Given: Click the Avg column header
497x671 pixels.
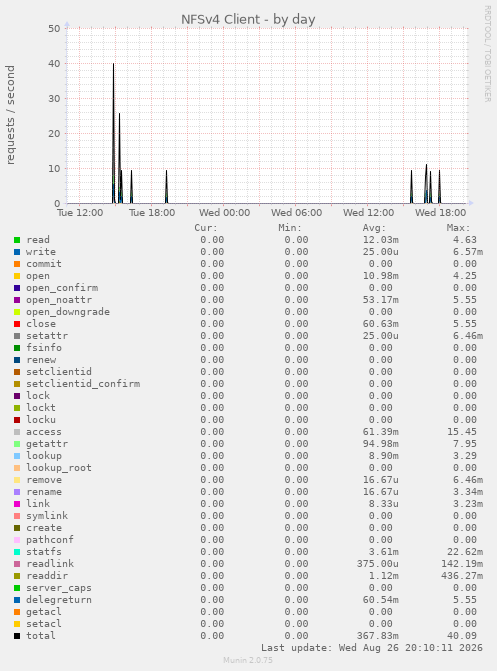Looking at the screenshot, I should [374, 228].
